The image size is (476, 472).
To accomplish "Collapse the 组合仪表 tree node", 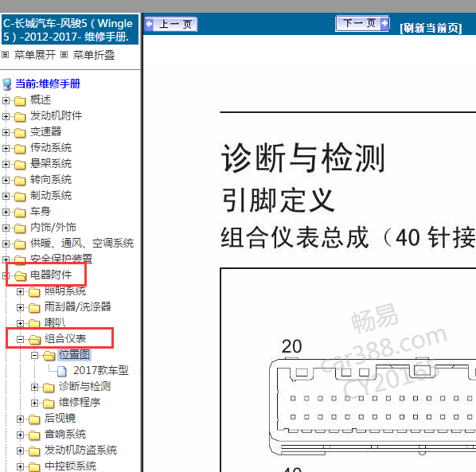I will (21, 339).
